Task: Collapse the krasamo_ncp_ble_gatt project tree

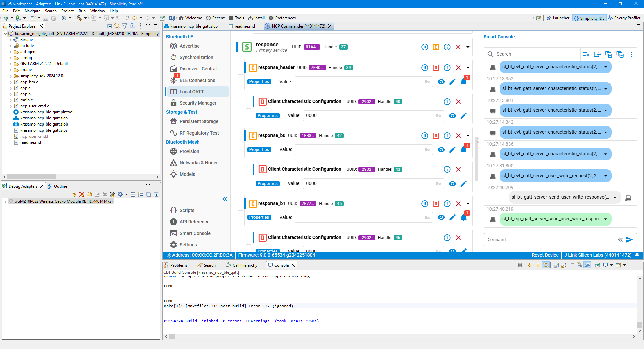Action: (5, 34)
